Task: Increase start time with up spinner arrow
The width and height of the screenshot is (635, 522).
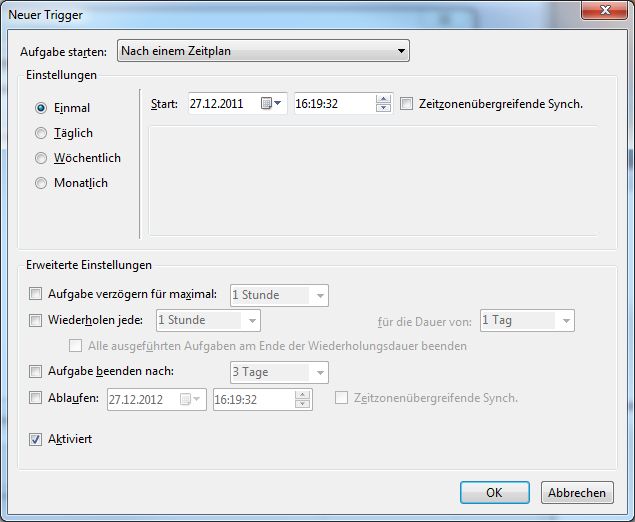Action: [x=383, y=98]
